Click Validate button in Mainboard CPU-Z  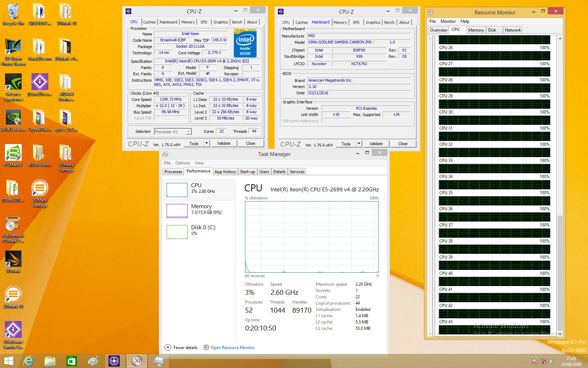376,144
